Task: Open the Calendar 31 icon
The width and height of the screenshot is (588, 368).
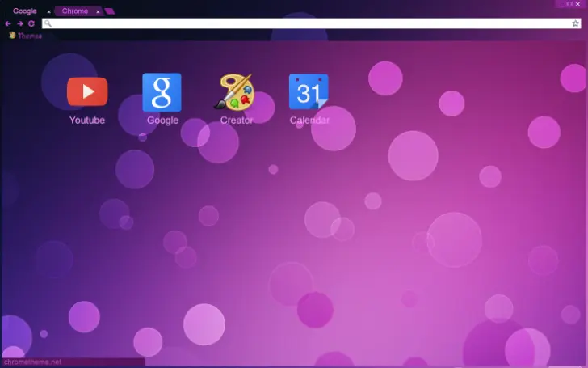Action: pos(309,92)
